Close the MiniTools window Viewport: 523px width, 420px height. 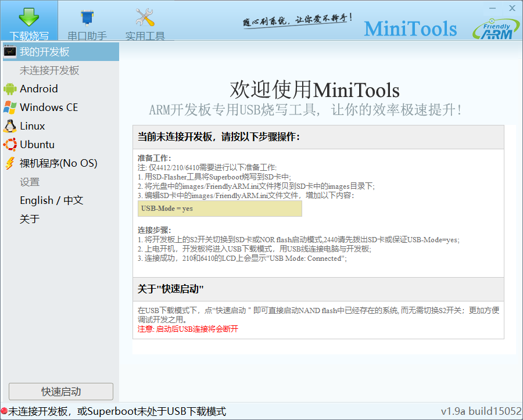(x=513, y=8)
